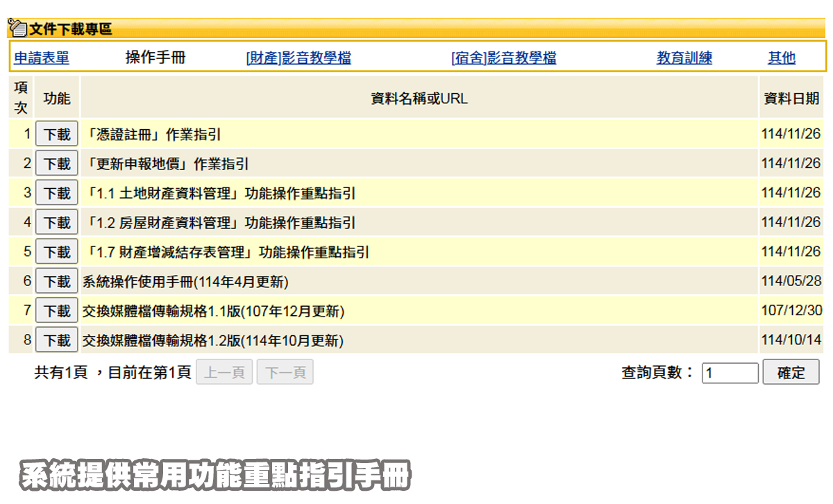Focus the 查詢頁數 page number field
The height and width of the screenshot is (504, 833).
[x=730, y=373]
